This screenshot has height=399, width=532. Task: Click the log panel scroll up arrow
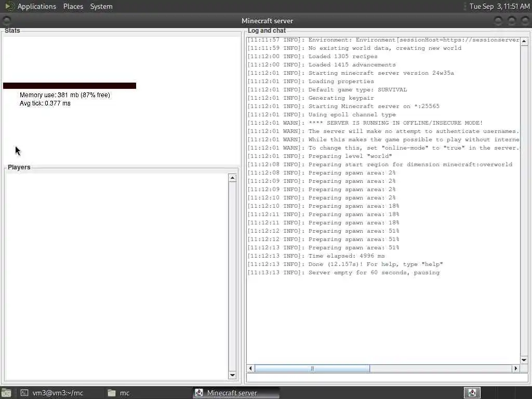[524, 41]
